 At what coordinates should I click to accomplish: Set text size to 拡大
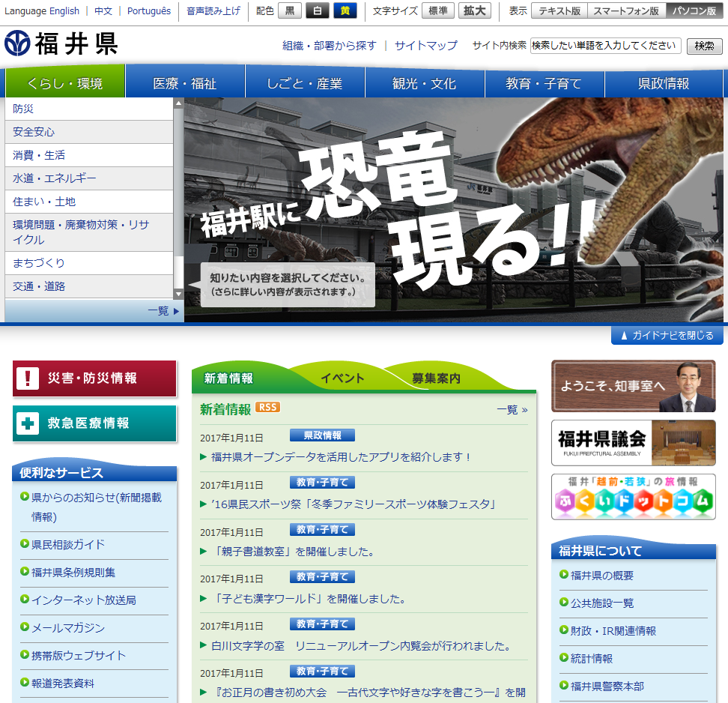pyautogui.click(x=475, y=10)
